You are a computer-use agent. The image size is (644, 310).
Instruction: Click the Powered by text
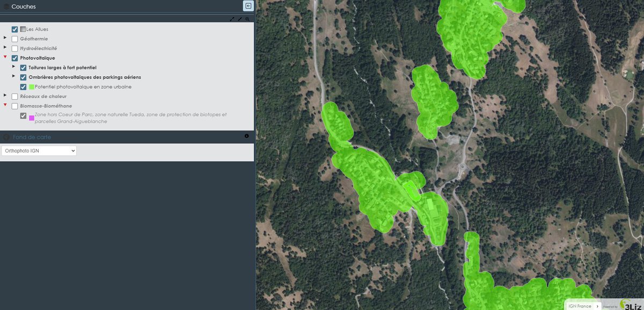click(610, 307)
